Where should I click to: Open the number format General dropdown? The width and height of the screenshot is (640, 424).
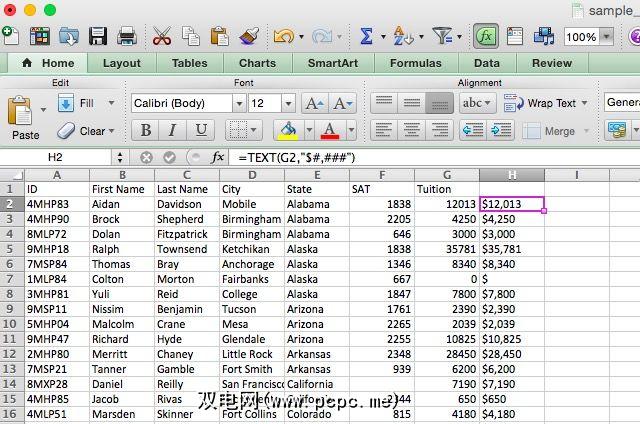click(622, 102)
